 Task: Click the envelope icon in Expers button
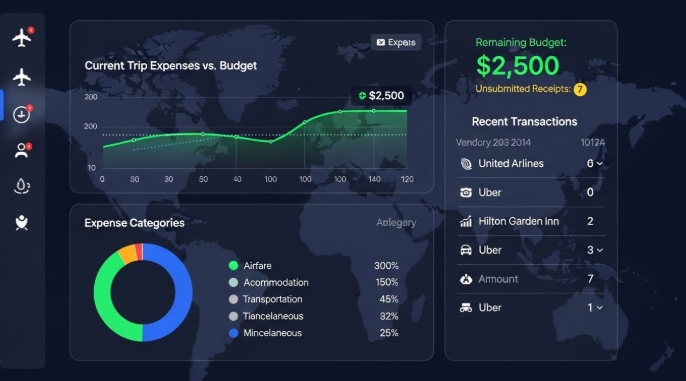(x=381, y=42)
